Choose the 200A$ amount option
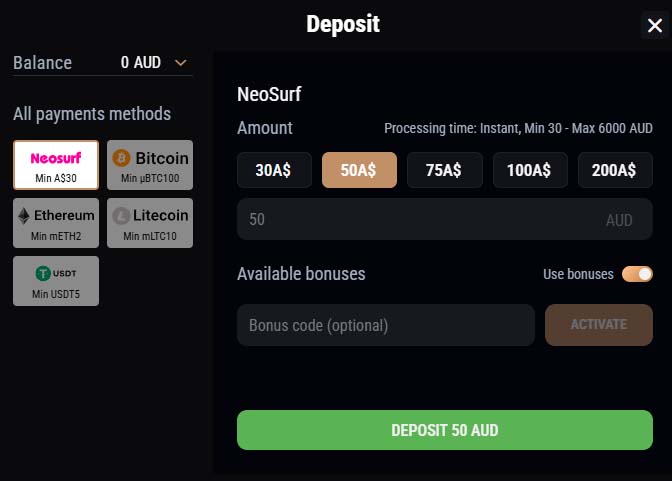672x481 pixels. [x=615, y=170]
